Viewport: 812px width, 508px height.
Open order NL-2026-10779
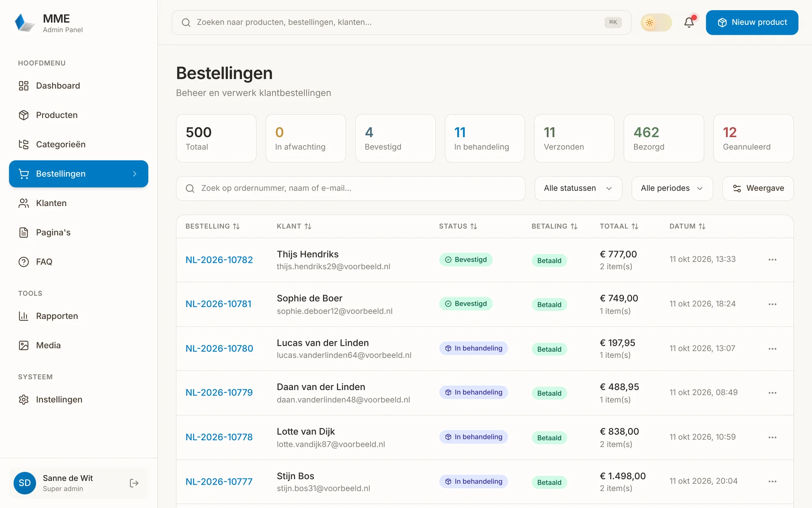click(x=219, y=393)
